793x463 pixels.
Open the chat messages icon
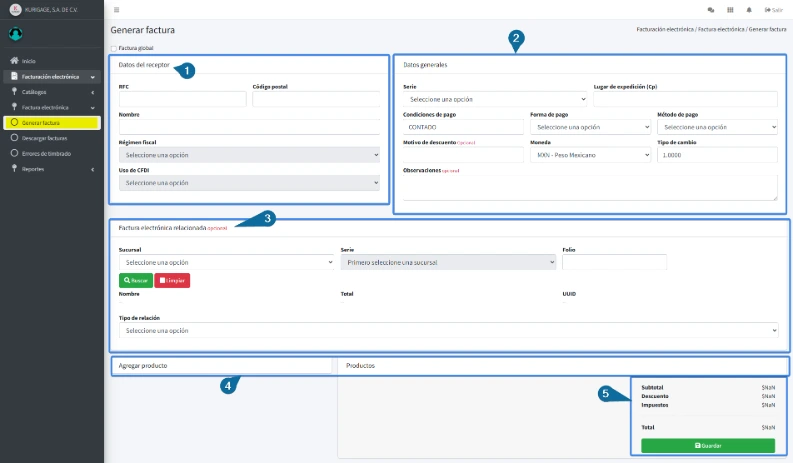pyautogui.click(x=711, y=9)
